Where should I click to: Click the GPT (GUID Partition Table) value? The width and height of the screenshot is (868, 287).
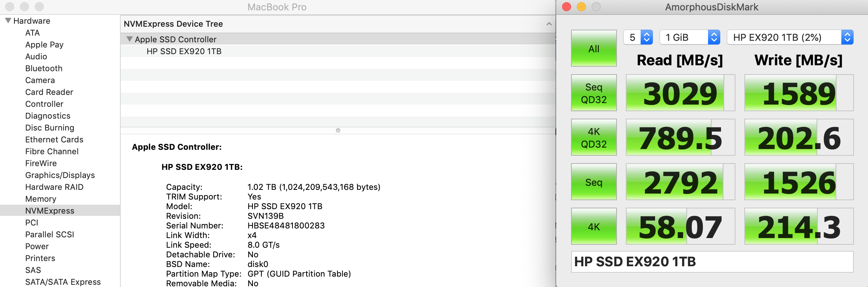click(299, 274)
